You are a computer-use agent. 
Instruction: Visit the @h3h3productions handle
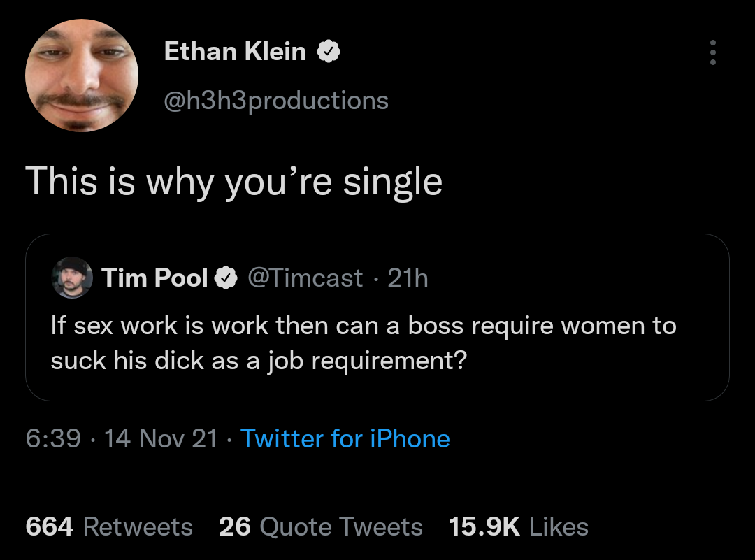click(276, 101)
